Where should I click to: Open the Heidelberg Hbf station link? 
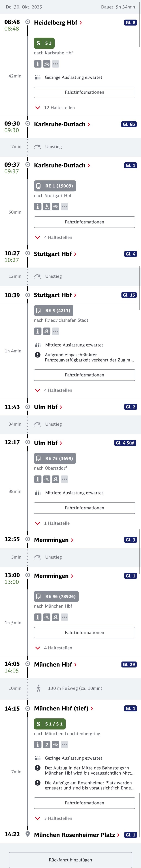pos(58,23)
